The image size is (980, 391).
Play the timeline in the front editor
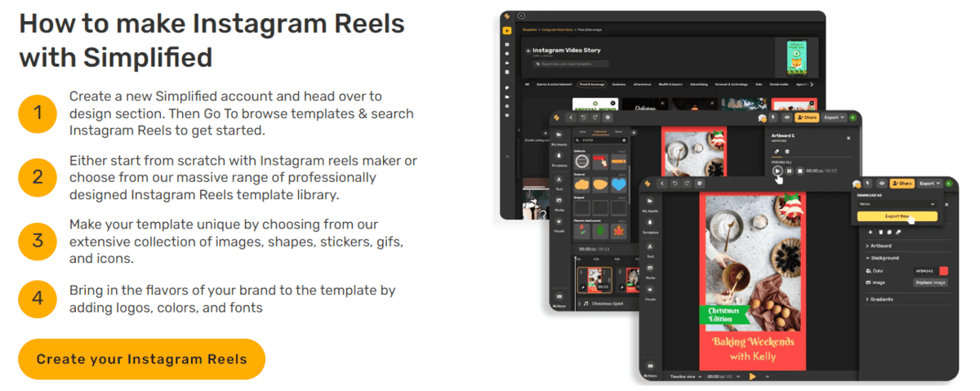click(752, 376)
